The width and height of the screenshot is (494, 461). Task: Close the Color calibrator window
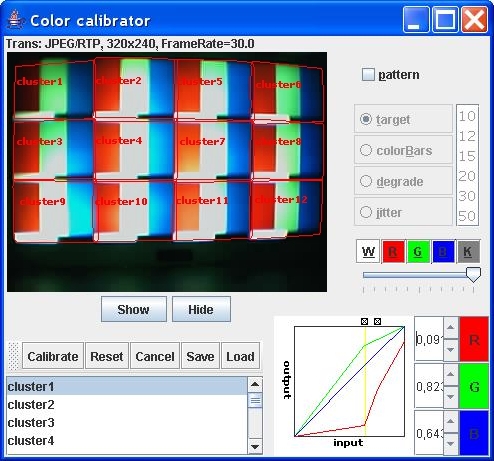coord(474,20)
